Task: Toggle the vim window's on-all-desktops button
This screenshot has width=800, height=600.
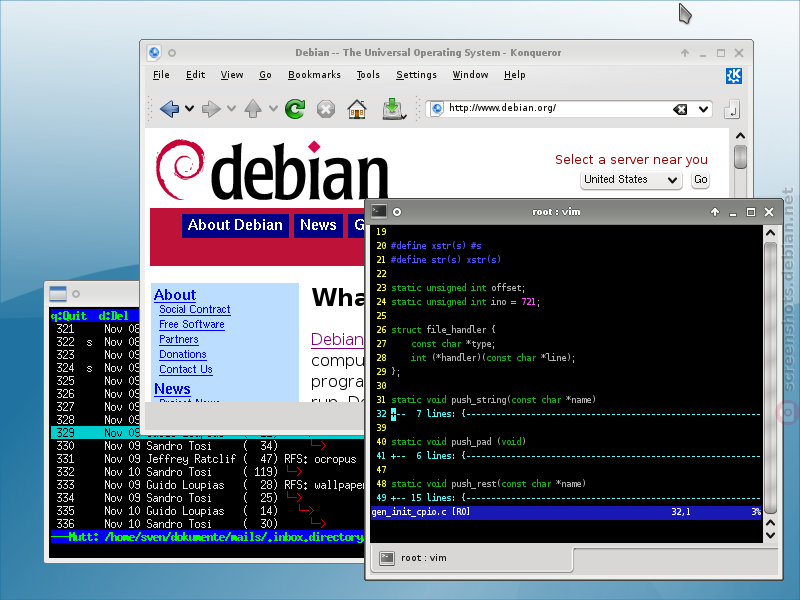Action: (x=397, y=212)
